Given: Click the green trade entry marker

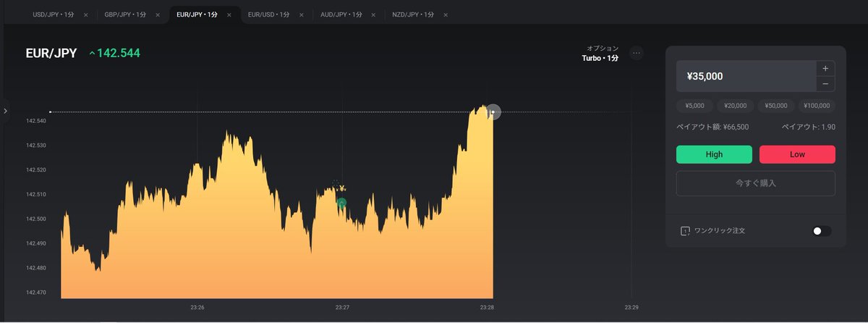Looking at the screenshot, I should click(341, 203).
